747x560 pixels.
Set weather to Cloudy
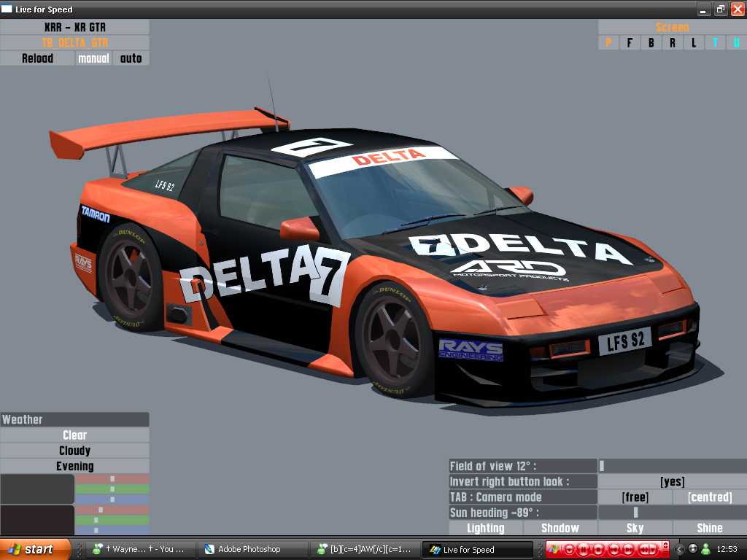click(x=75, y=451)
